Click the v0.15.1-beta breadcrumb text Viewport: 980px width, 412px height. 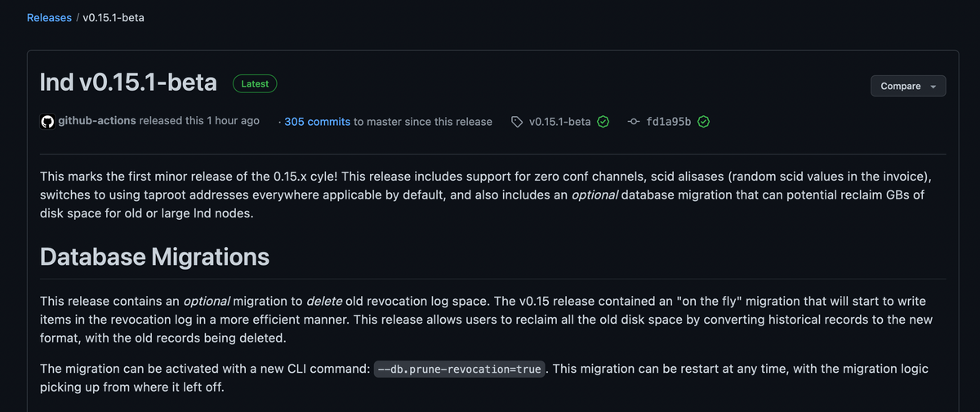coord(114,17)
